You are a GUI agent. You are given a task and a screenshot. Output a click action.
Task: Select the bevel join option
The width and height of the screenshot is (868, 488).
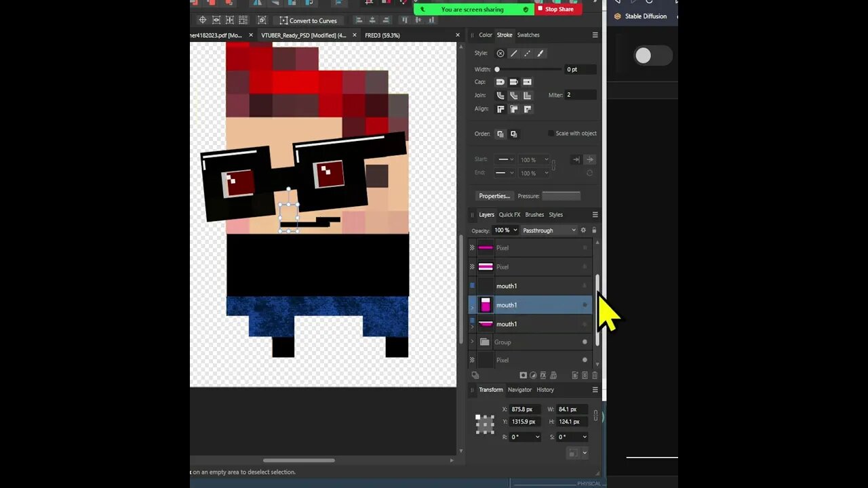point(513,96)
